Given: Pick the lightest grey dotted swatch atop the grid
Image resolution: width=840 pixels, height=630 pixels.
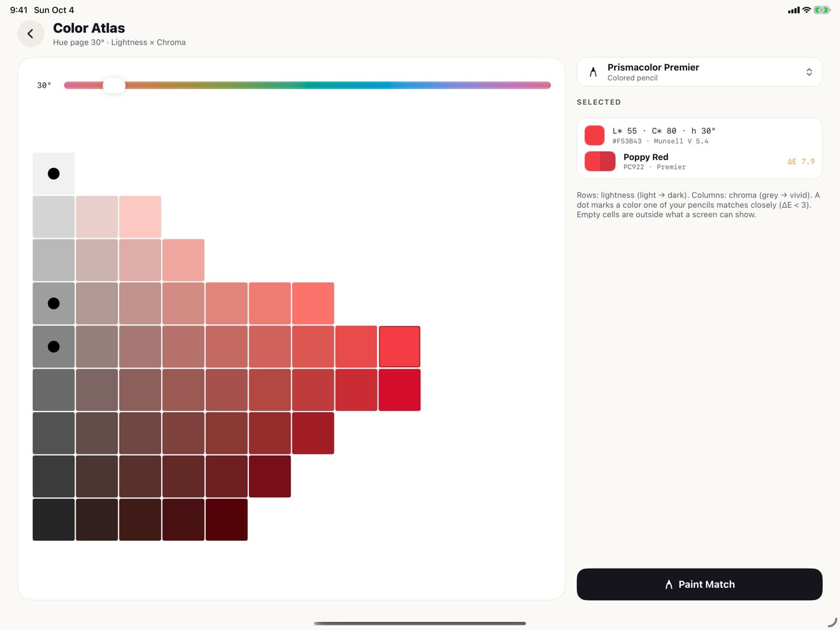Looking at the screenshot, I should click(x=54, y=174).
